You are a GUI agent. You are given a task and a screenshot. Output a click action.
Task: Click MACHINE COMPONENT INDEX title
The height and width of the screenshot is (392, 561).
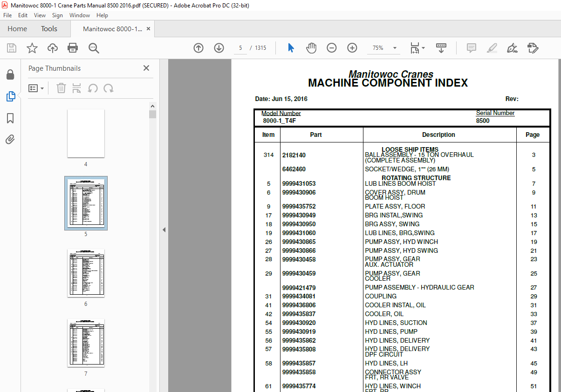[x=388, y=83]
